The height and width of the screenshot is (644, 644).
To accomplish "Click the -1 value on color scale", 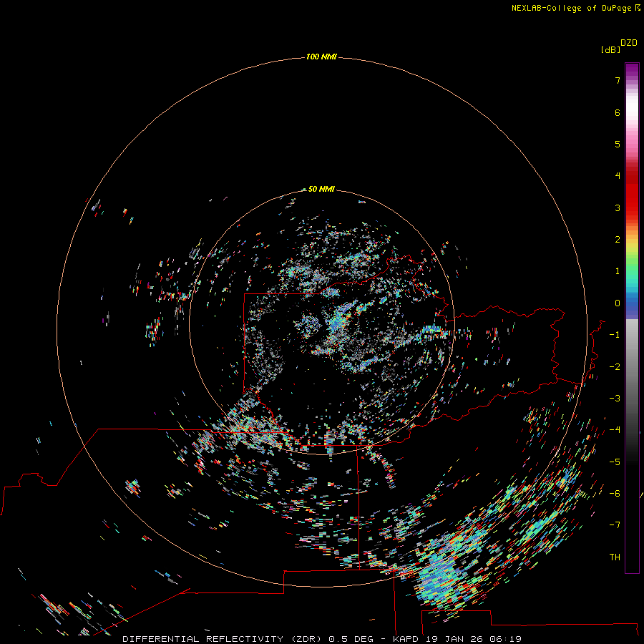I will coord(615,335).
